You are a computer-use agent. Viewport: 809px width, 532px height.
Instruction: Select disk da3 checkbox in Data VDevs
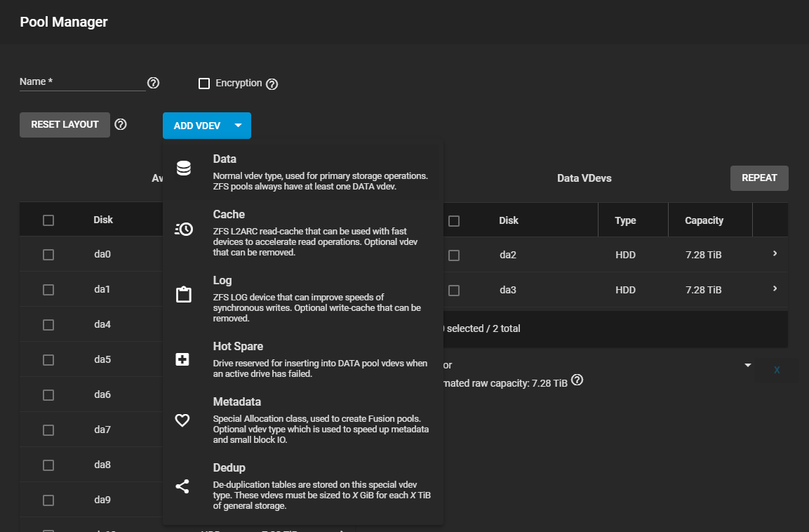(454, 290)
